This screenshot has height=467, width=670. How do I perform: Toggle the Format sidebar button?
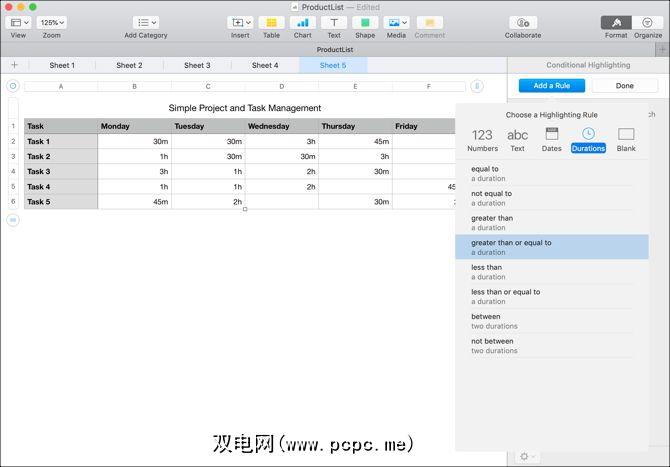(616, 22)
